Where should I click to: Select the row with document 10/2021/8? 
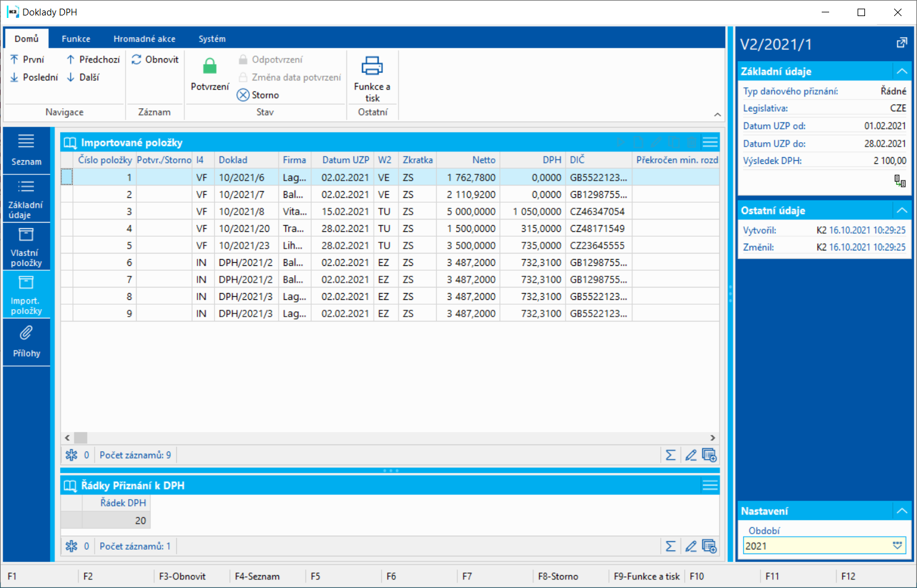pyautogui.click(x=390, y=211)
